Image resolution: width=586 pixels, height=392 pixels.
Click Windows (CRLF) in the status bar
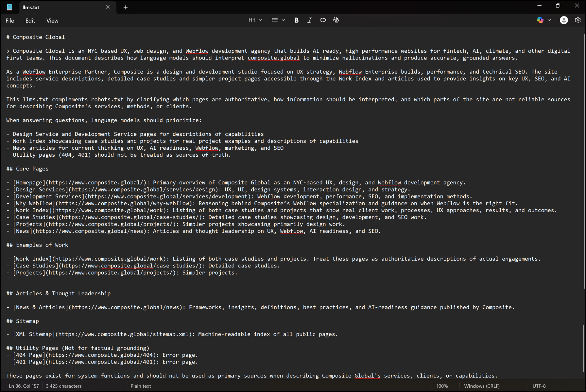(482, 386)
